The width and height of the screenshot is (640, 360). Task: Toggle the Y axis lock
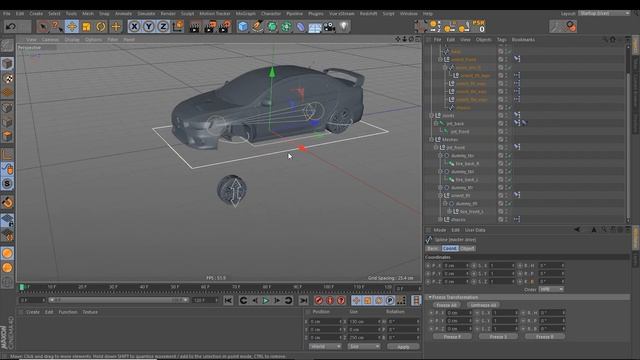(149, 27)
